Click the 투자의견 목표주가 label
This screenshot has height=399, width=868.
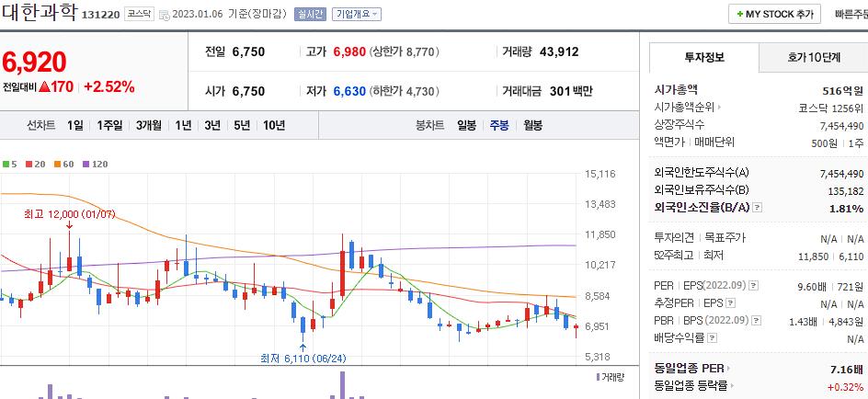click(x=700, y=238)
